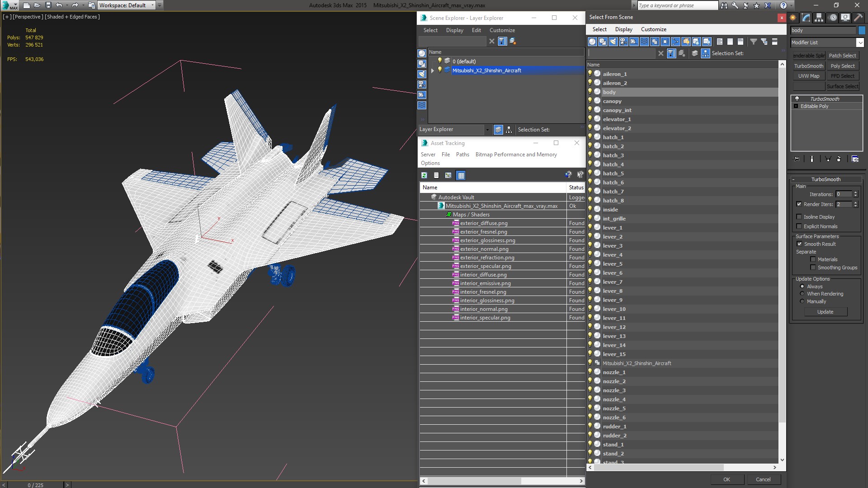Click the Asset Tracking help icon with question mark
The width and height of the screenshot is (868, 488).
[x=568, y=175]
